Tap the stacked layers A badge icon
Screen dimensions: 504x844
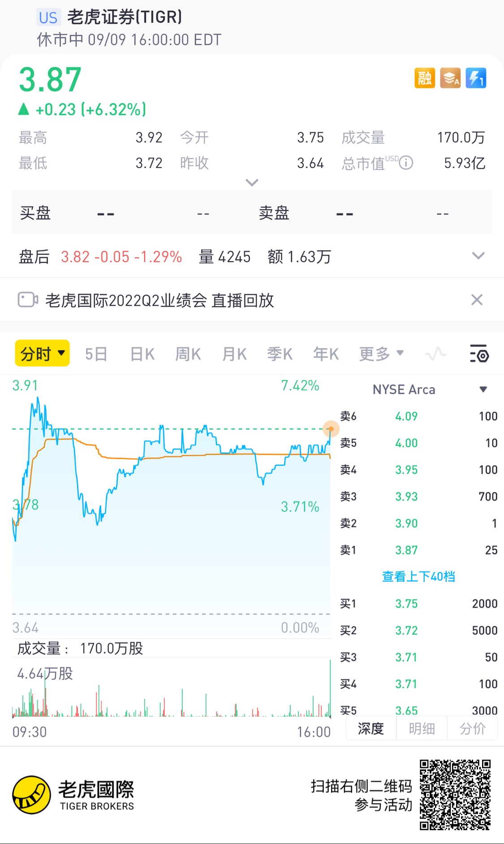tap(450, 78)
